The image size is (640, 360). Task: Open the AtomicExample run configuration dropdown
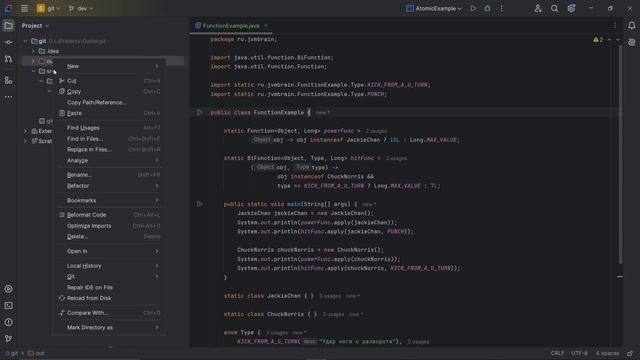pos(434,8)
